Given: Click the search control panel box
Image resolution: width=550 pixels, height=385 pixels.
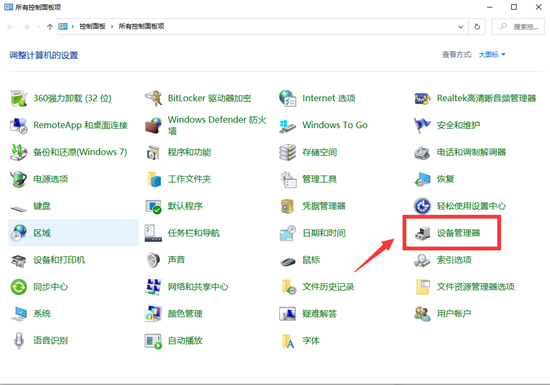Looking at the screenshot, I should (x=518, y=27).
